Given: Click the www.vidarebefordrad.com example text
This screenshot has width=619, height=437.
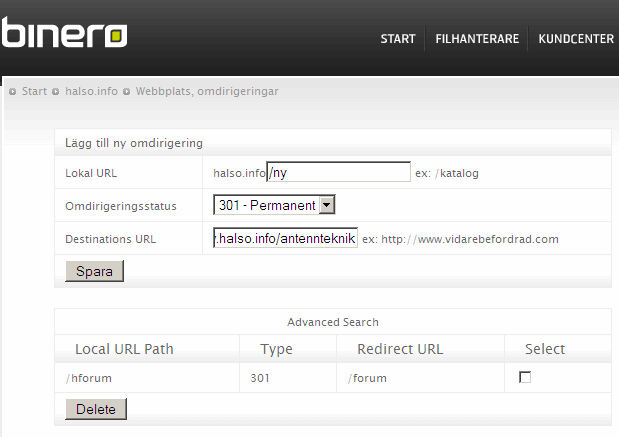Looking at the screenshot, I should [x=488, y=239].
